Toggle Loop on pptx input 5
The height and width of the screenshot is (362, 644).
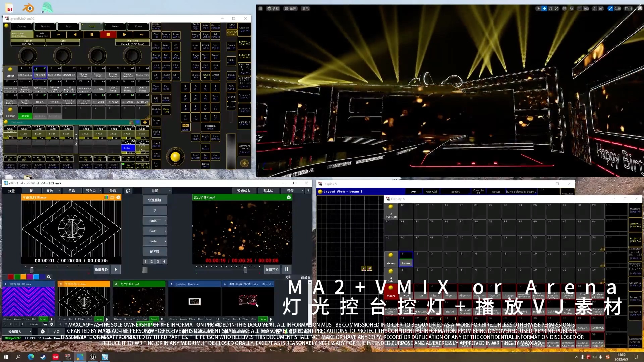point(263,319)
